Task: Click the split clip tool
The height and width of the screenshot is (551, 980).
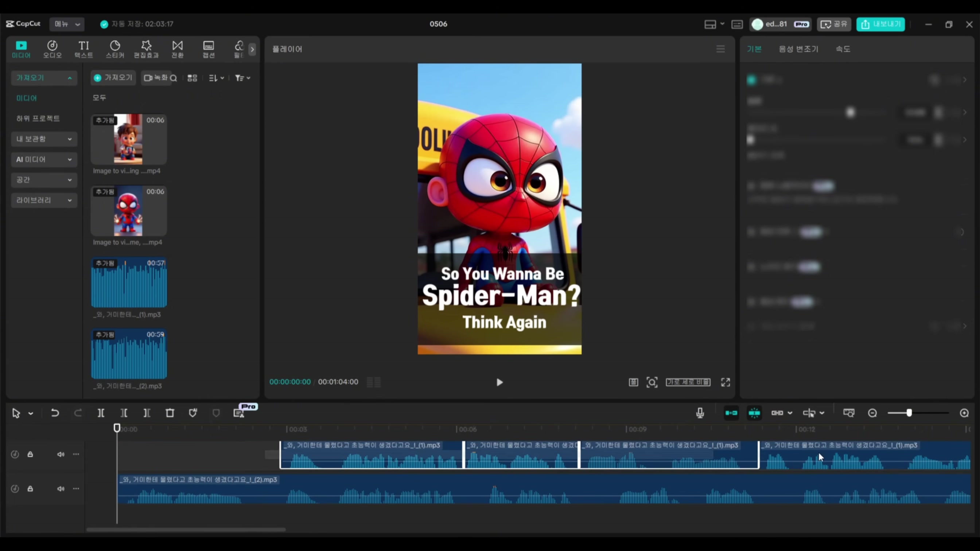Action: 101,413
